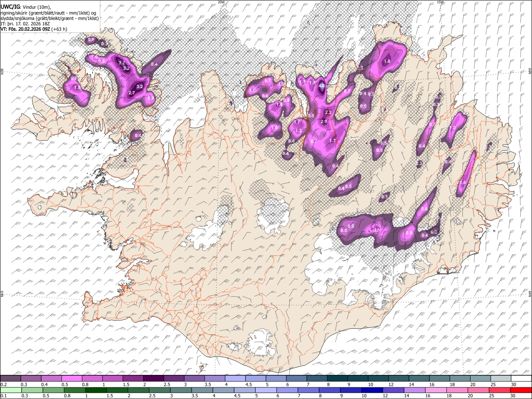The height and width of the screenshot is (399, 532).
Task: Click the 4.6 precipitation peak label
Action: pos(322,86)
